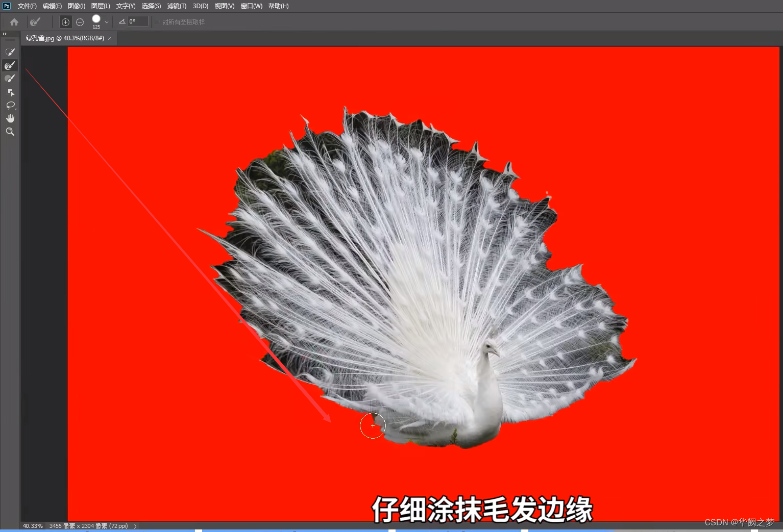783x532 pixels.
Task: Open the brush size 125 picker dropdown
Action: click(107, 22)
